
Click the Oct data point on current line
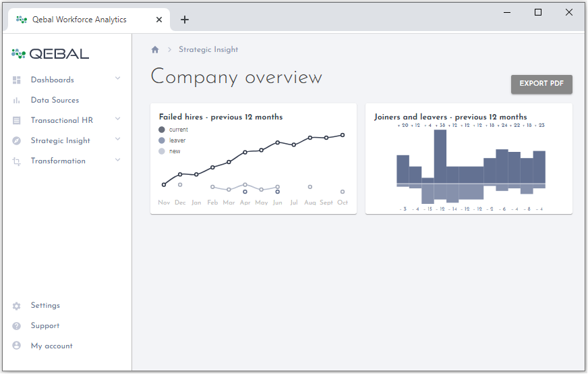[343, 135]
